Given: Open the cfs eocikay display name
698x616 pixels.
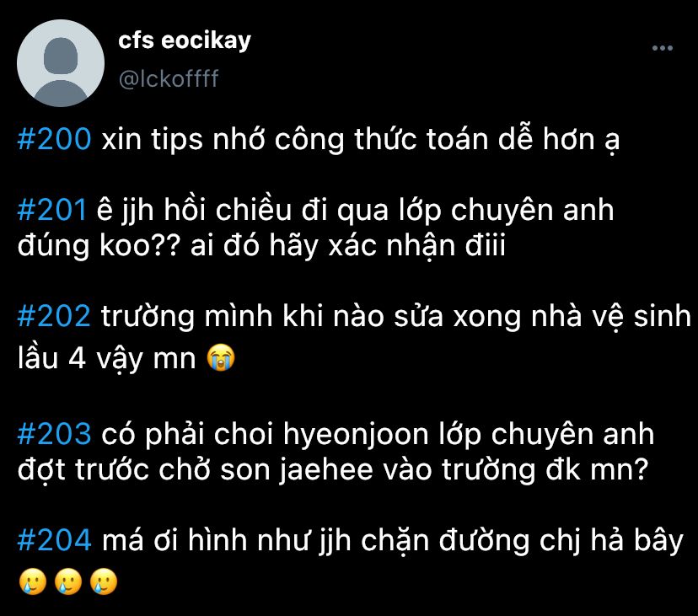Looking at the screenshot, I should point(185,41).
